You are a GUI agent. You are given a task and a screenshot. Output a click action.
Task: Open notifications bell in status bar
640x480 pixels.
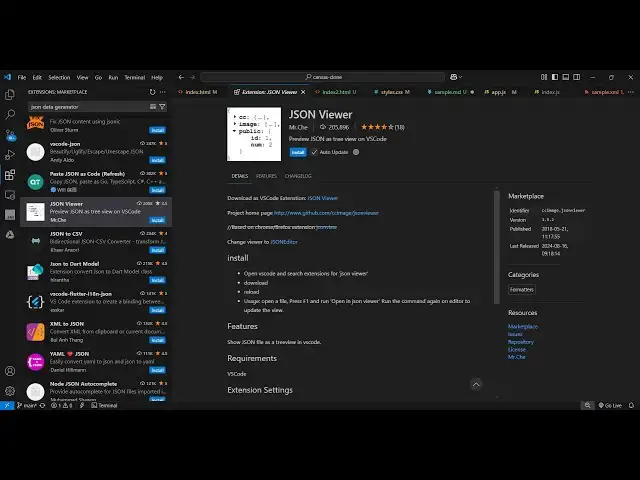pos(631,405)
